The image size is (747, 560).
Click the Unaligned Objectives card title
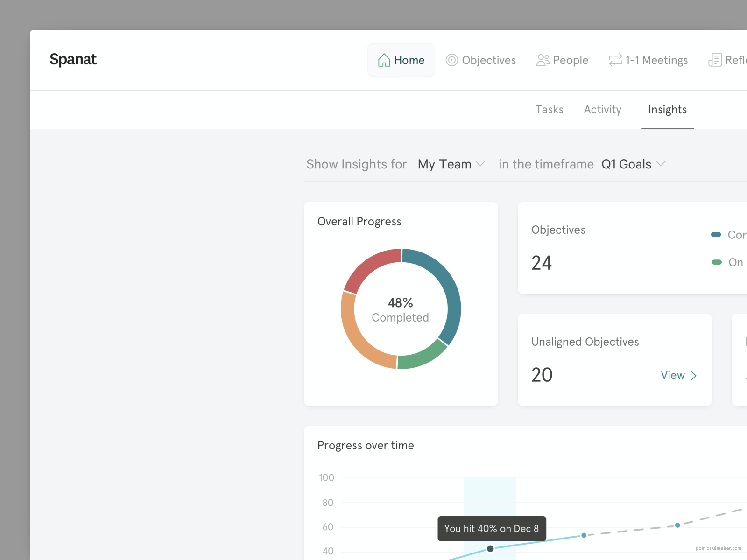tap(585, 342)
